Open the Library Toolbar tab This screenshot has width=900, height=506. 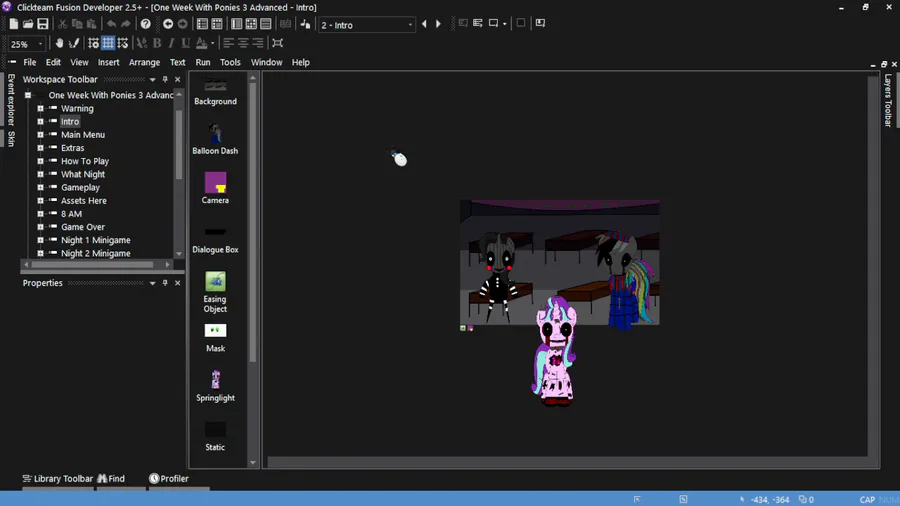coord(57,478)
